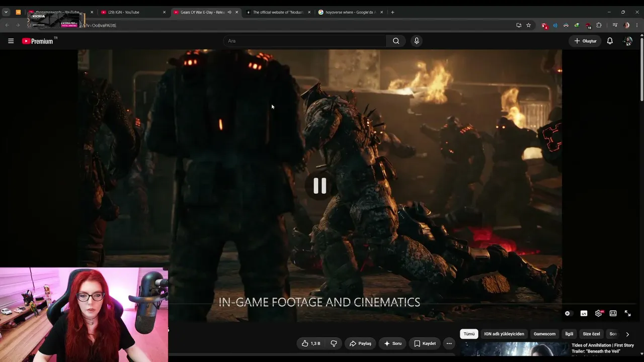Select the Size özel filter chip

point(591,334)
